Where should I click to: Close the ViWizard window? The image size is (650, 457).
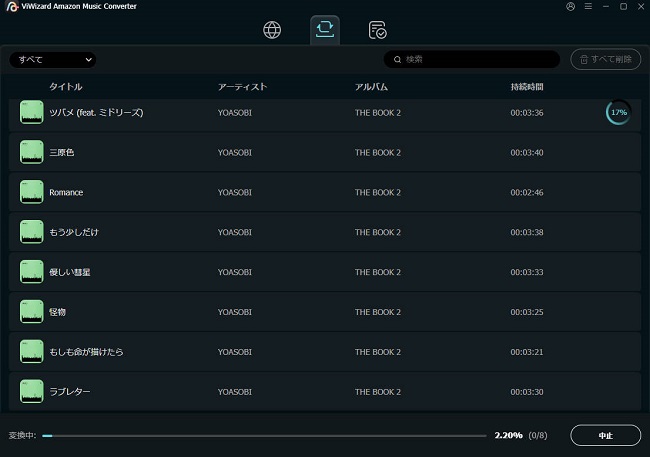[x=641, y=7]
